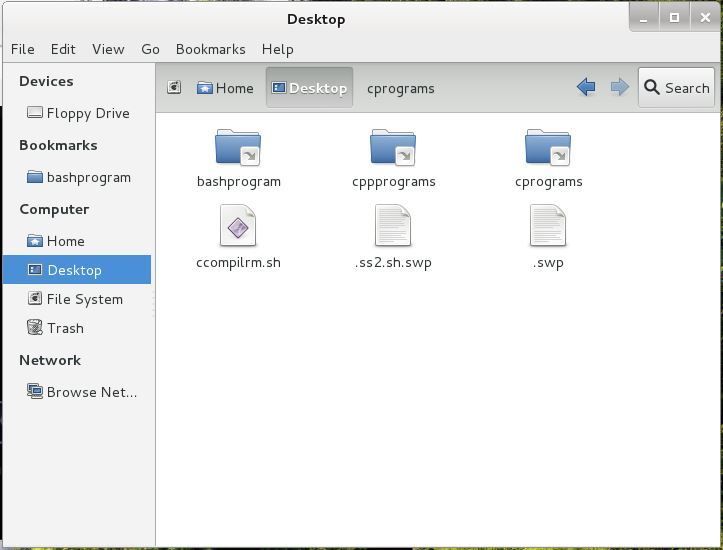
Task: Open the Help menu
Action: point(278,49)
